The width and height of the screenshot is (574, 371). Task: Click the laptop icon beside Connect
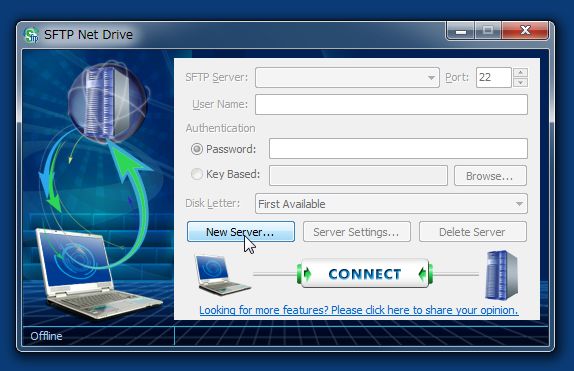pos(222,275)
